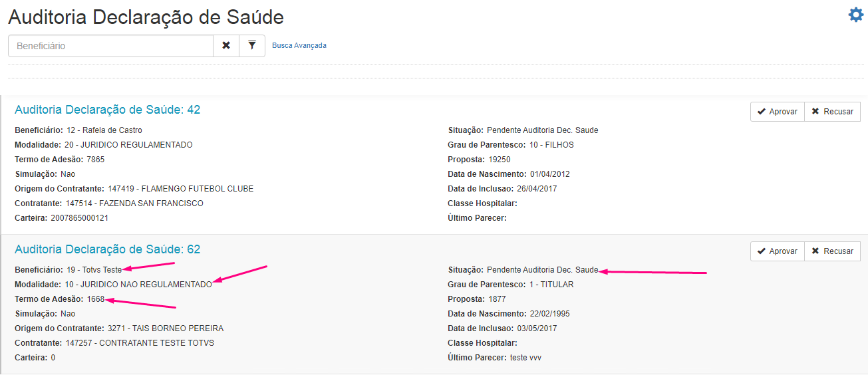Focus the Beneficiário search field
The width and height of the screenshot is (868, 379).
coord(110,46)
